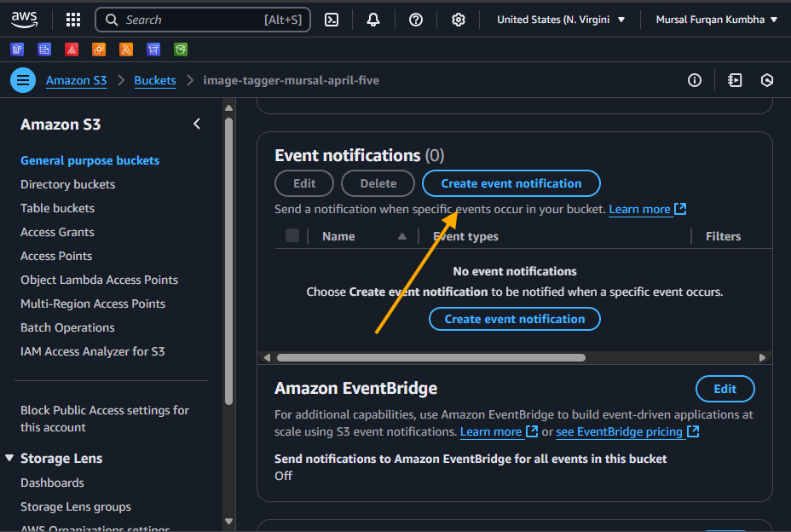Open the help question mark menu
This screenshot has height=532, width=791.
tap(416, 20)
